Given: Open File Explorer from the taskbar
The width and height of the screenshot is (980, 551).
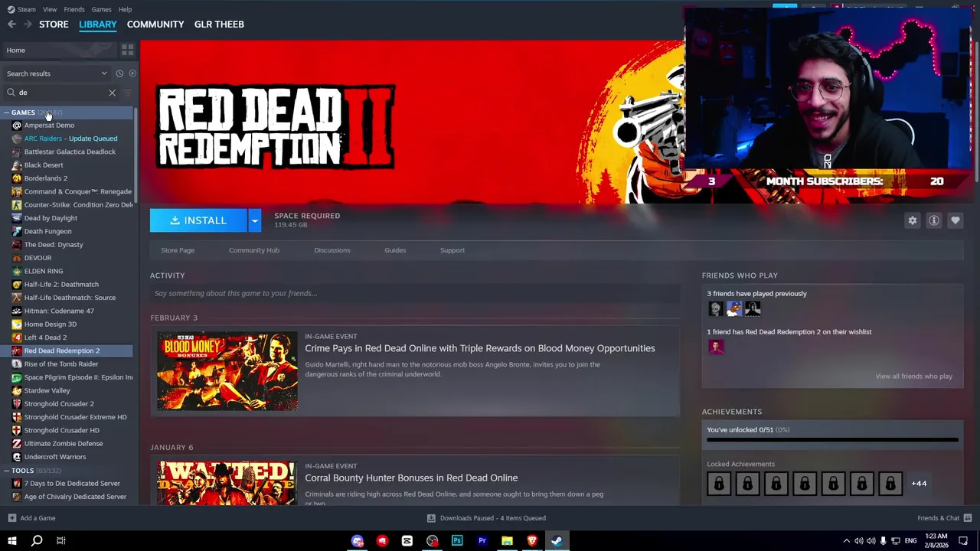Looking at the screenshot, I should (507, 541).
